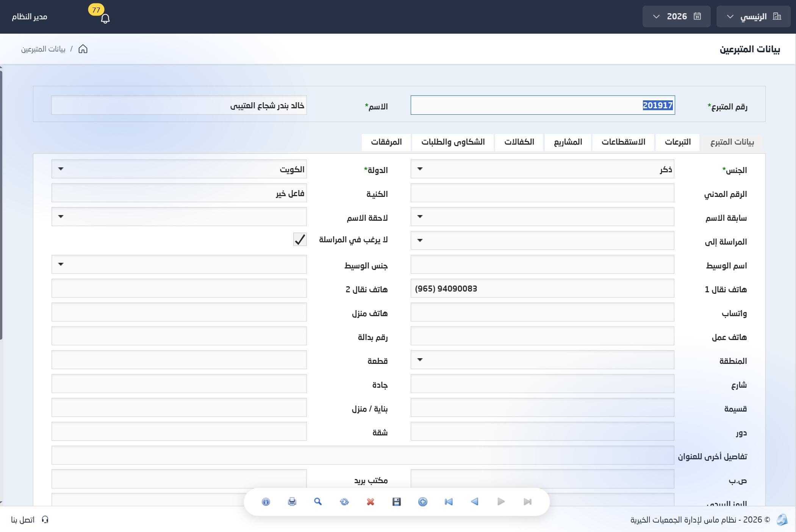This screenshot has height=532, width=796.
Task: Click the الاسم name field
Action: (x=179, y=105)
